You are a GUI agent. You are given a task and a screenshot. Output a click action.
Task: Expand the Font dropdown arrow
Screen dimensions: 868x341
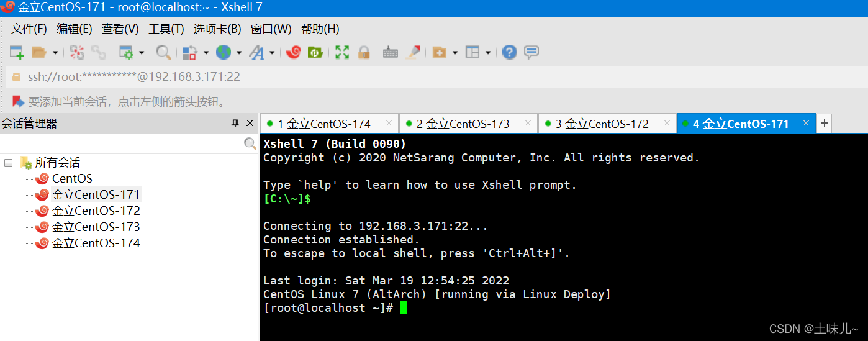pos(271,53)
